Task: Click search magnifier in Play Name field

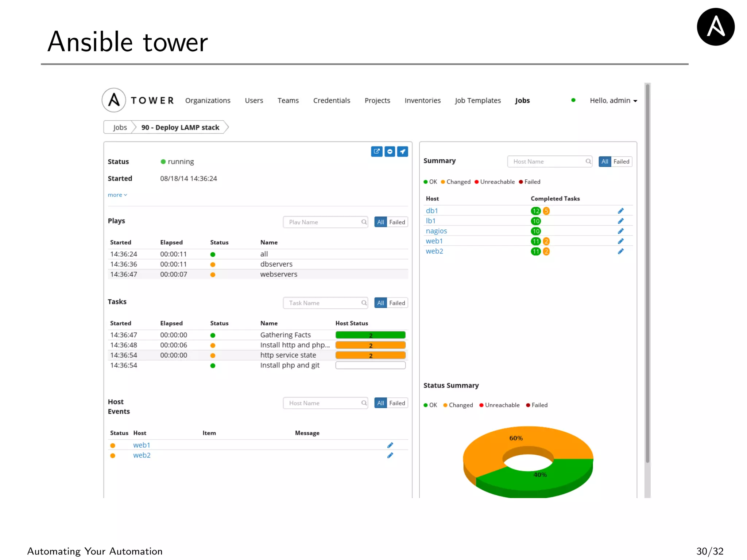Action: pos(364,222)
